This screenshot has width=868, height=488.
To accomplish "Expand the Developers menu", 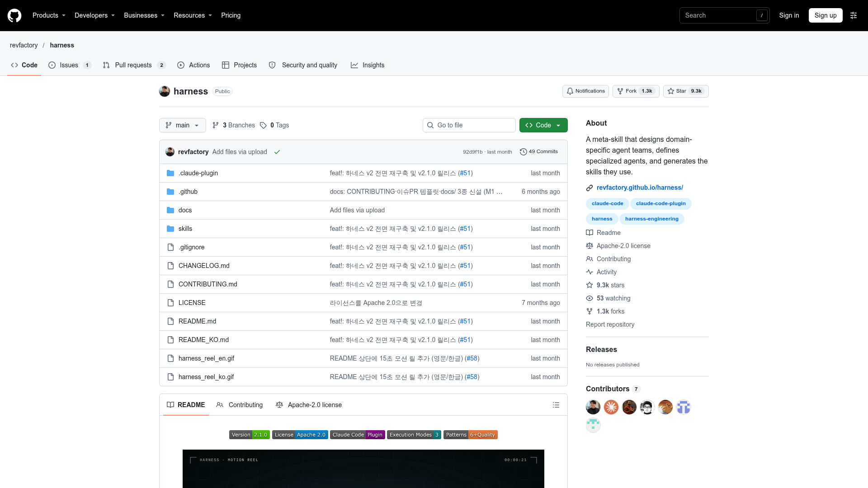I will pos(94,15).
